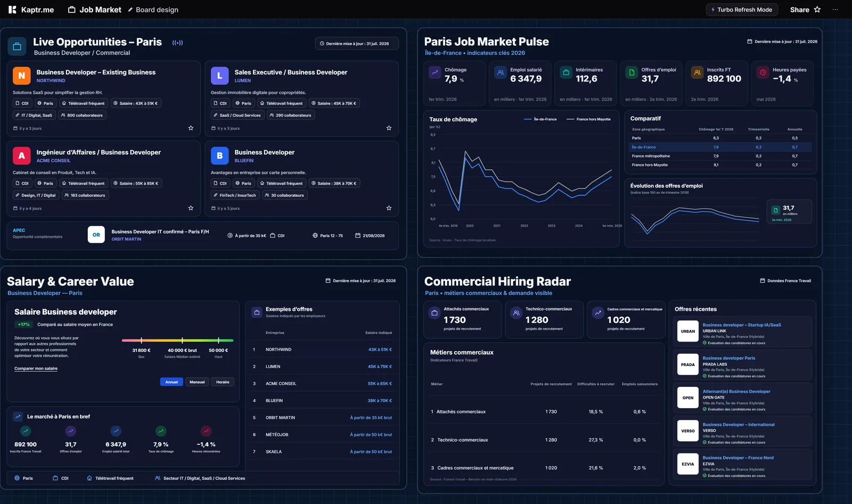Click the Le marché à Paris trend icon
Image resolution: width=852 pixels, height=504 pixels.
click(x=18, y=417)
